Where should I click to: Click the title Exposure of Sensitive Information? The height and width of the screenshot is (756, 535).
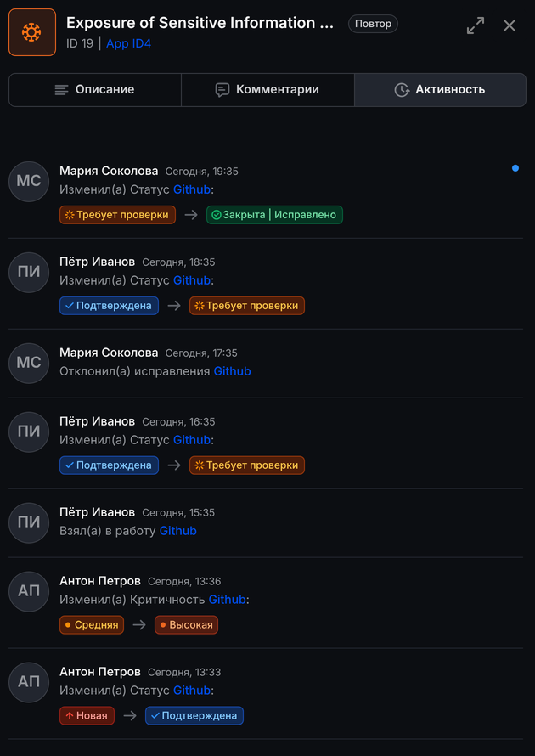click(200, 23)
